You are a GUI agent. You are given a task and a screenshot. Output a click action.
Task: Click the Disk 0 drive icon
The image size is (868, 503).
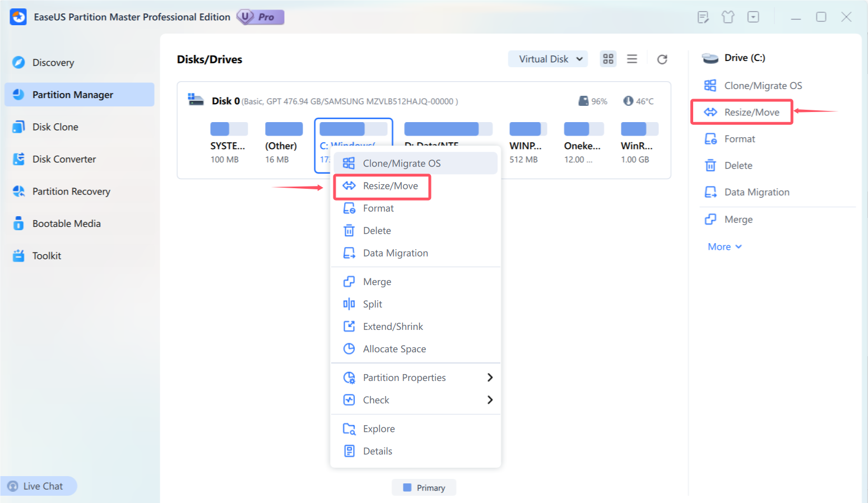[x=196, y=100]
